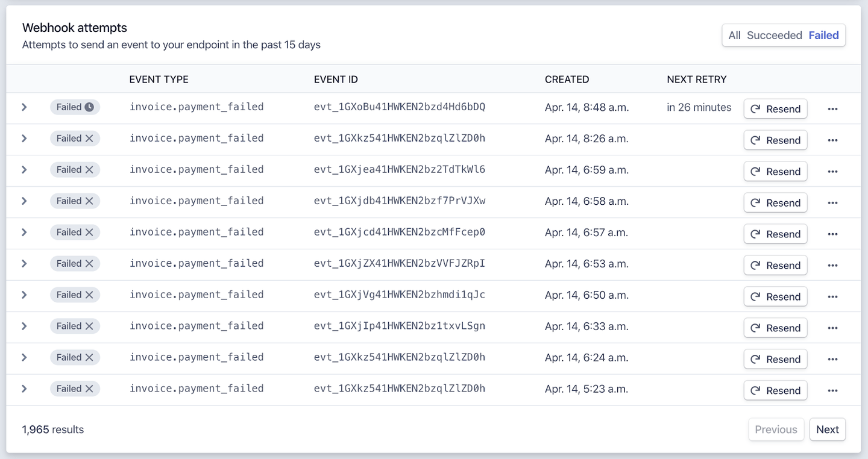Select event ID evt_1GXoBu41HWKEN2bzd4Hd6bDQ

pos(399,107)
